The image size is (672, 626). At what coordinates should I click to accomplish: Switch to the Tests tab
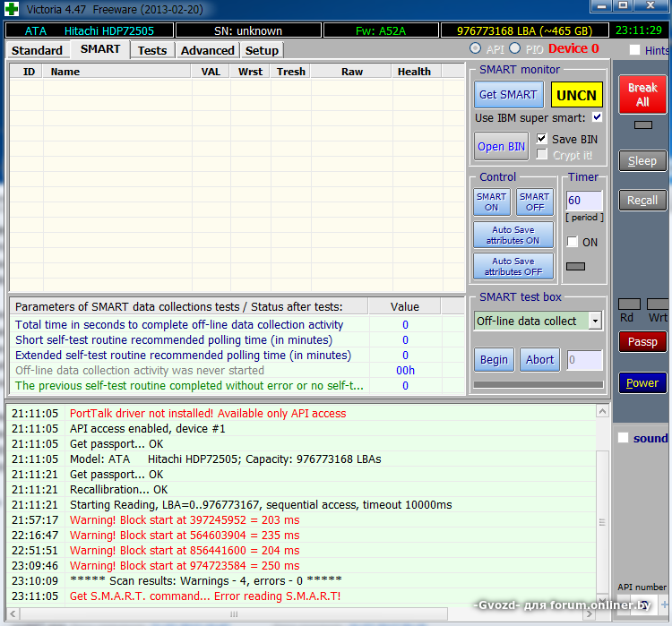tap(152, 50)
